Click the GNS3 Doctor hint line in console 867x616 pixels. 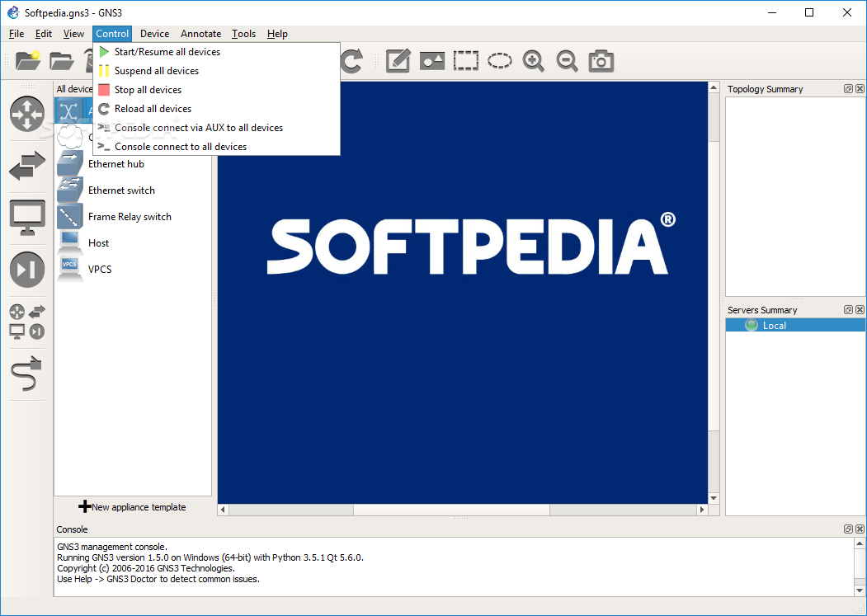click(158, 579)
